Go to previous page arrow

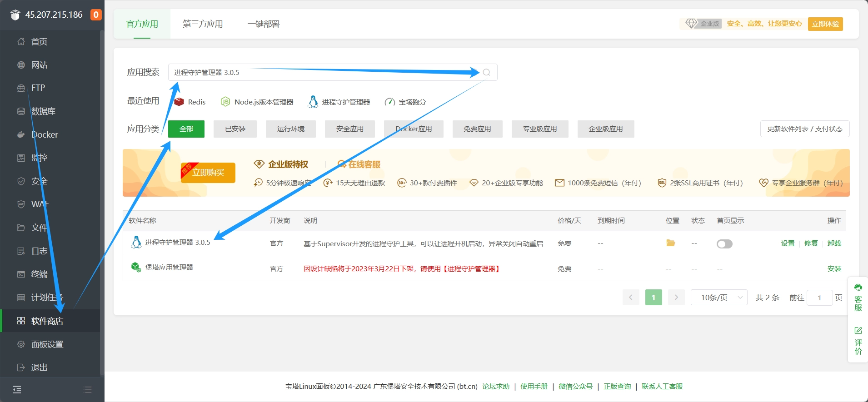point(631,298)
